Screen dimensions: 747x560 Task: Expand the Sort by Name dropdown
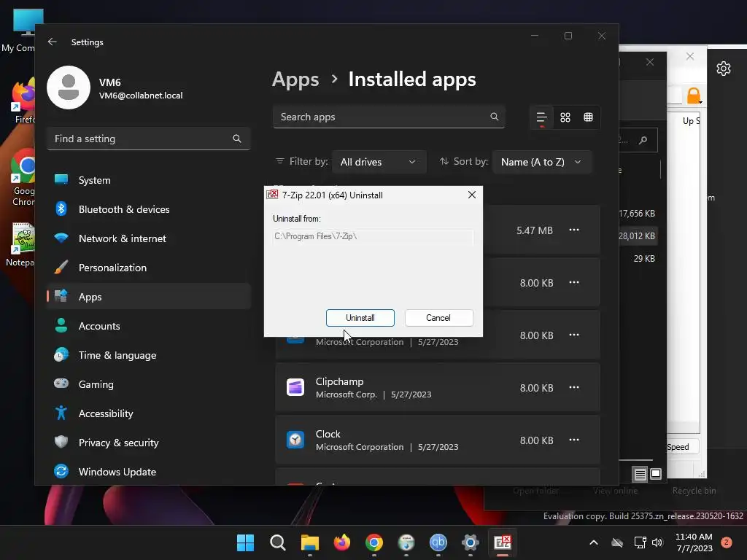[542, 162]
